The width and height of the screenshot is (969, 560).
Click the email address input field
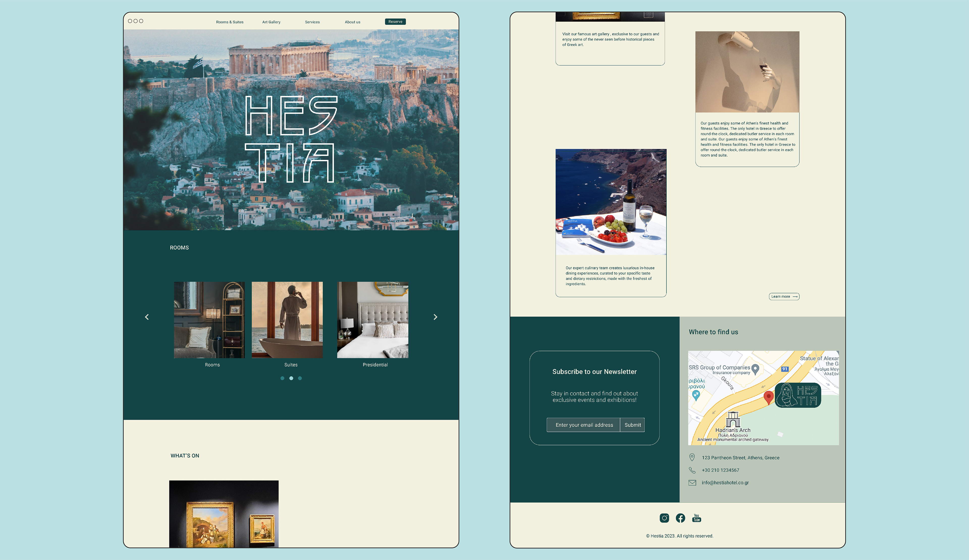583,425
